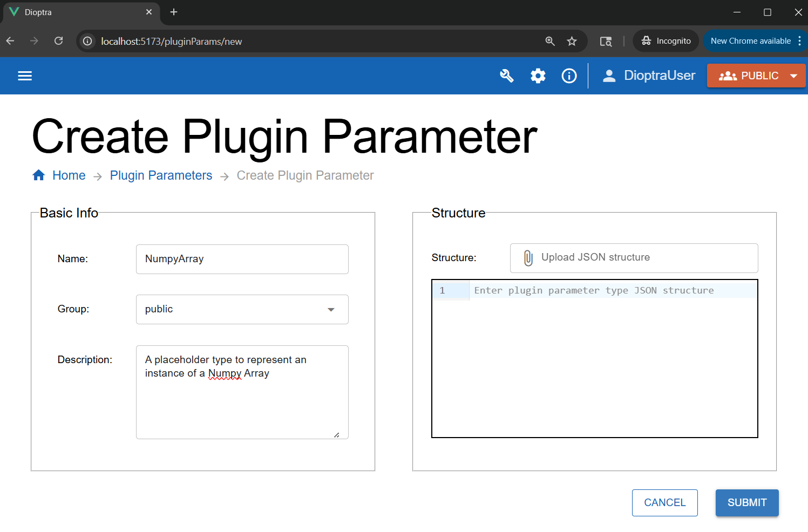Click inside the Name input field
Viewport: 808px width, 532px height.
(242, 259)
